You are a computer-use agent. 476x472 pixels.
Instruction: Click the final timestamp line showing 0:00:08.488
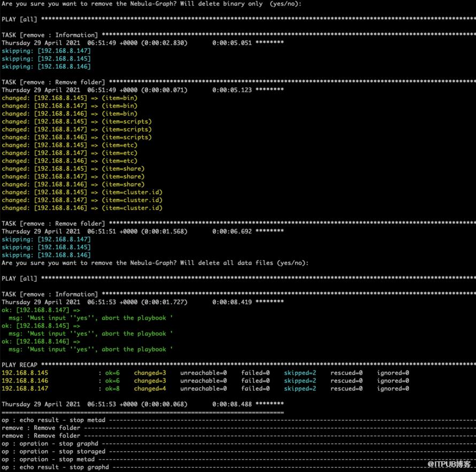[143, 404]
